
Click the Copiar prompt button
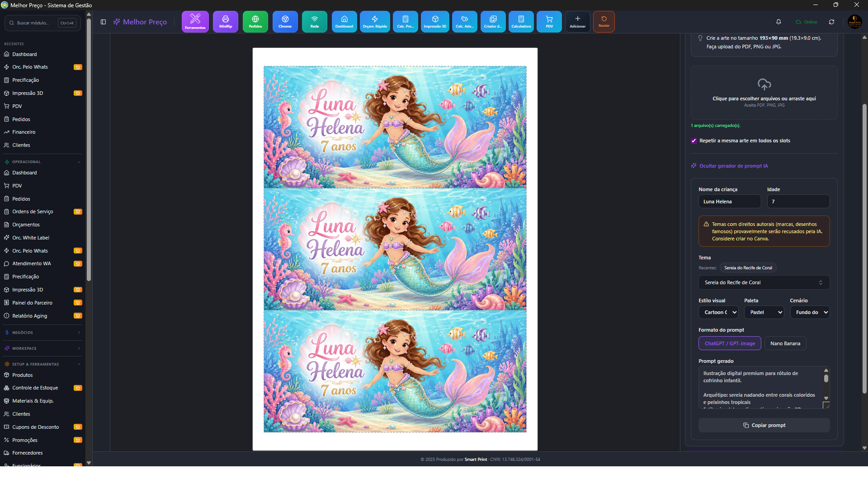[x=764, y=425]
